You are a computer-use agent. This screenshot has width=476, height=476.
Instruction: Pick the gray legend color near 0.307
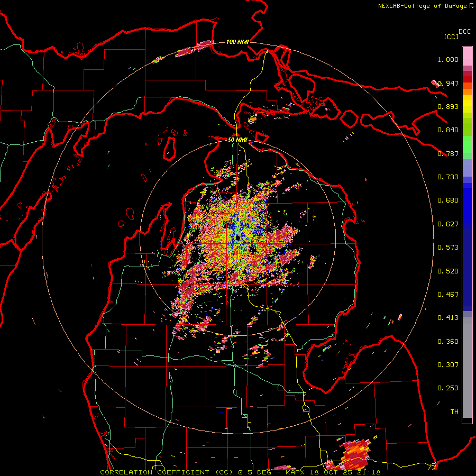[x=467, y=368]
